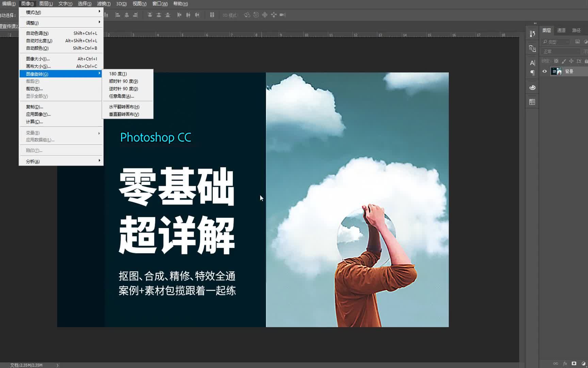Screen dimensions: 588x368
Task: Select 裁切(R)... menu item
Action: click(x=61, y=89)
